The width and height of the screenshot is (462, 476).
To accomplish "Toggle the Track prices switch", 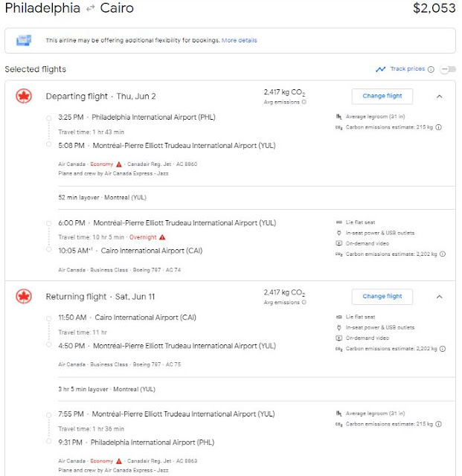I will [448, 69].
